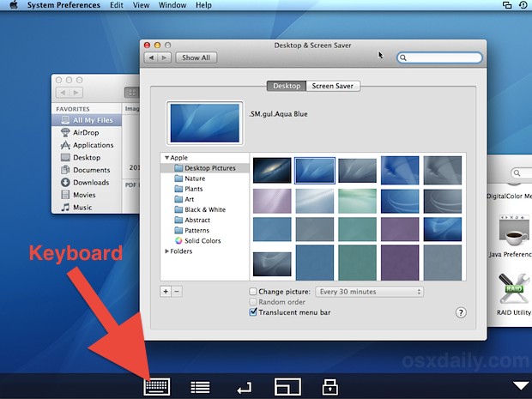
Task: Tap the screen layout icon in bottom bar
Action: [287, 386]
